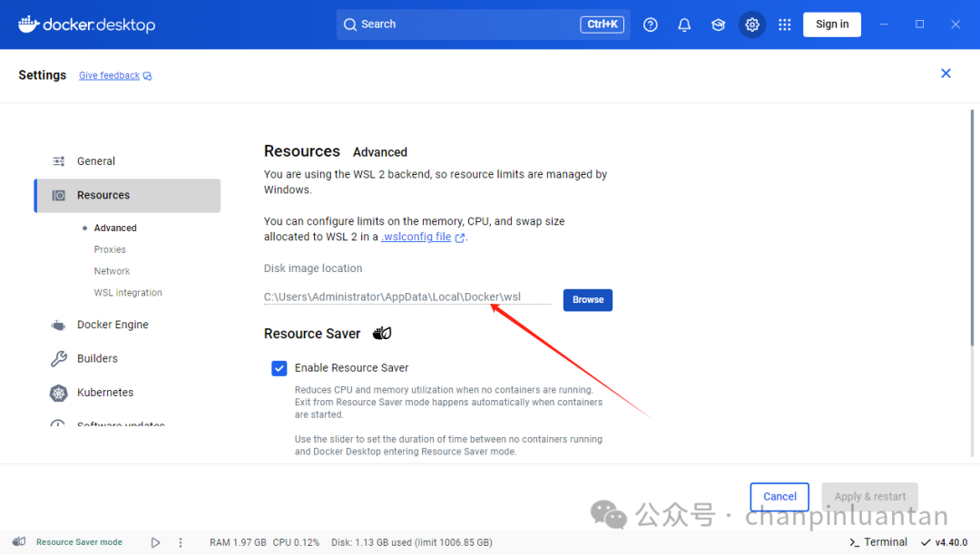Click the Disk image location label
Screen dimensions: 980x555
click(x=312, y=268)
